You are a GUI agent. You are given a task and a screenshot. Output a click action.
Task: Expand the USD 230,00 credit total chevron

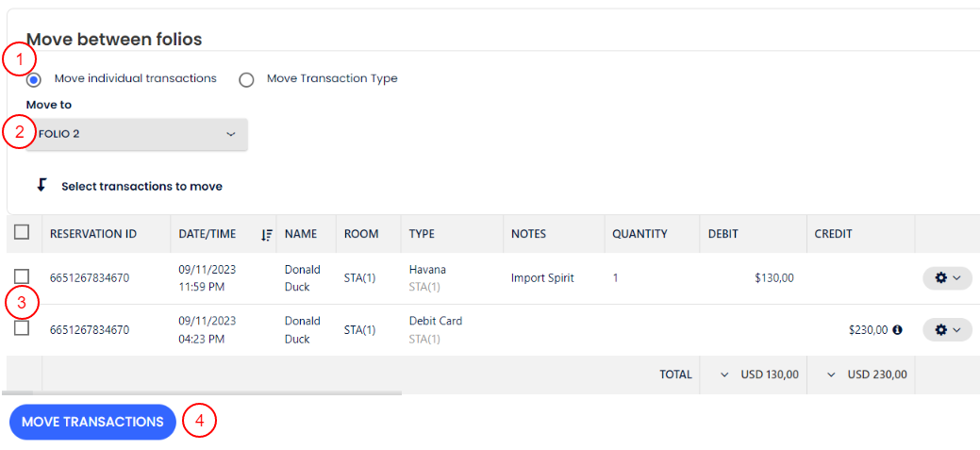[831, 375]
